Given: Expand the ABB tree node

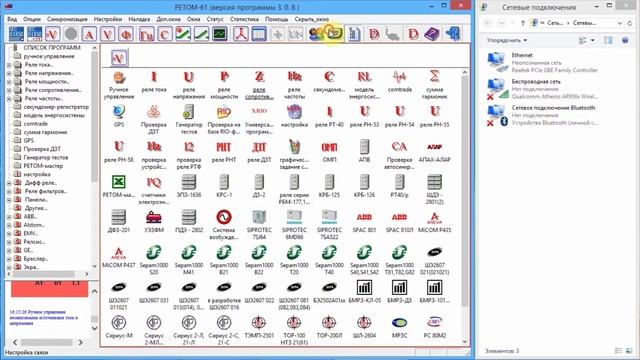Looking at the screenshot, I should [9, 217].
